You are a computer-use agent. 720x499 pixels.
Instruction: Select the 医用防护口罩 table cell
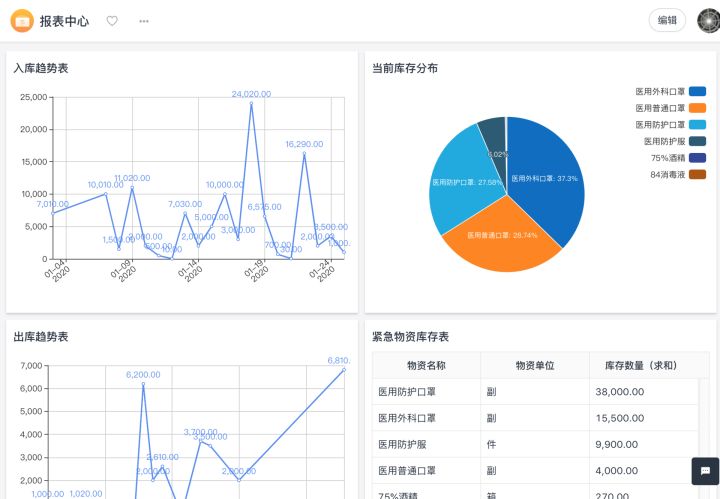click(426, 392)
